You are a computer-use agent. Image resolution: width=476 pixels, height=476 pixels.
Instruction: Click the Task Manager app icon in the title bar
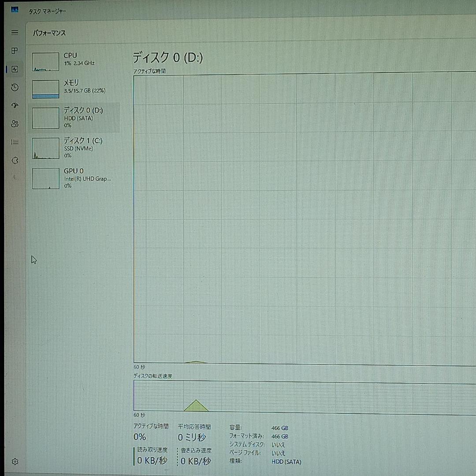click(x=14, y=10)
